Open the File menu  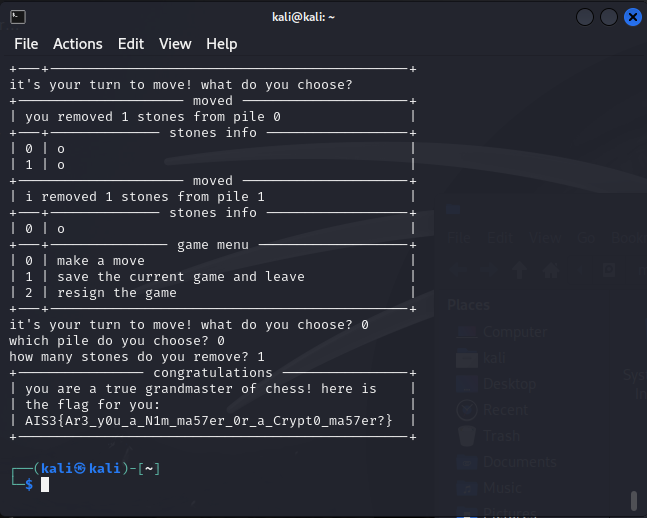(x=26, y=44)
